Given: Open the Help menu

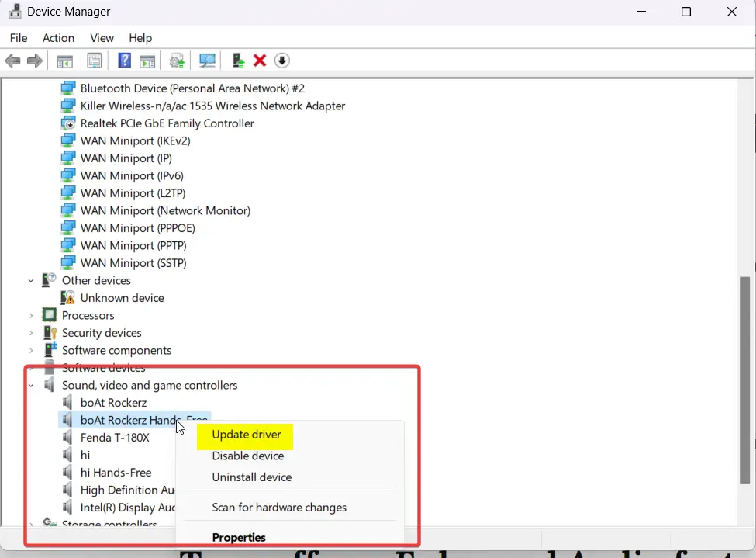Looking at the screenshot, I should click(140, 38).
